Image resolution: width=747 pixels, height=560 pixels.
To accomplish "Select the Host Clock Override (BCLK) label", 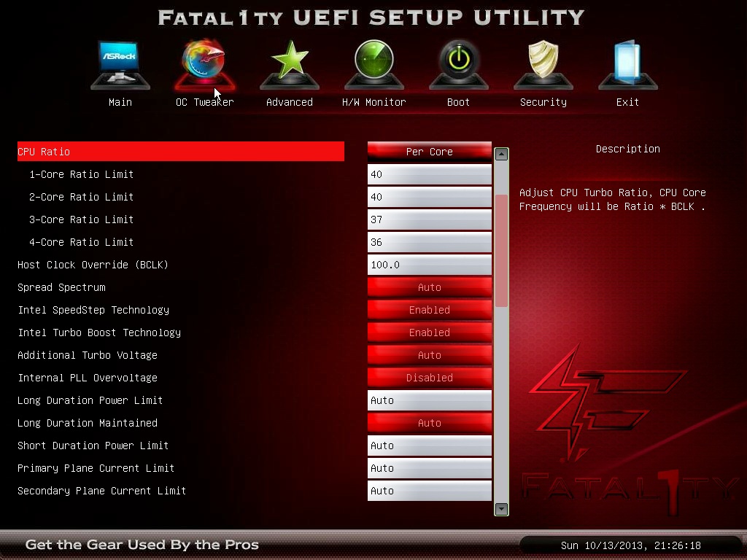I will [93, 265].
